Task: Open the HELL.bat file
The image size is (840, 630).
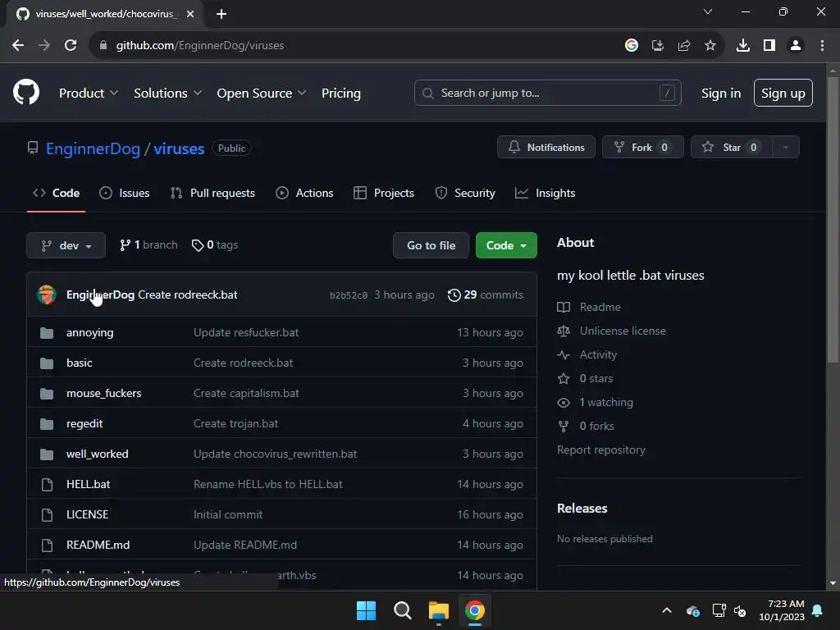Action: pyautogui.click(x=89, y=484)
